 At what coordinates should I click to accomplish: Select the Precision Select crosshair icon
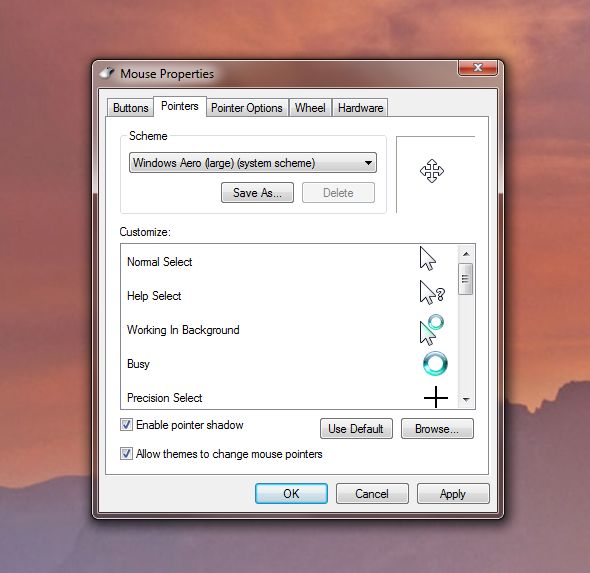pos(436,397)
